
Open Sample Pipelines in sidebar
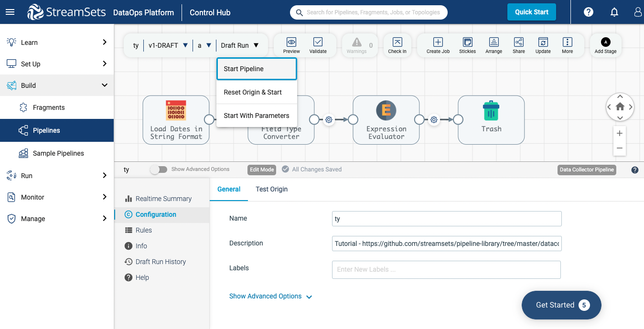pos(57,153)
